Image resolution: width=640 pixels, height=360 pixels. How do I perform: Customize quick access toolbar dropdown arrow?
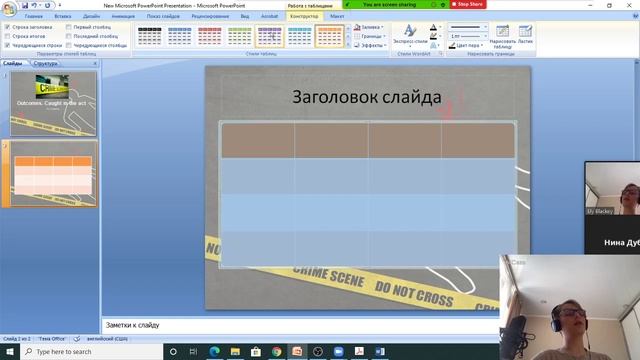(60, 5)
